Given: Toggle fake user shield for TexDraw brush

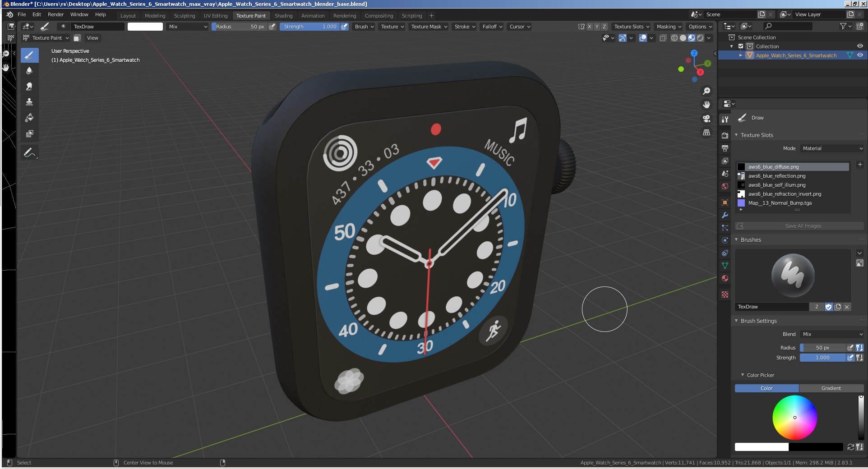Looking at the screenshot, I should tap(828, 307).
